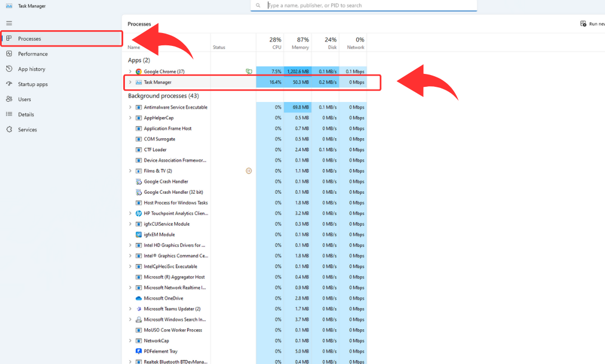The image size is (605, 364).
Task: Click the HP Touchpoint Analytics icon
Action: [138, 213]
